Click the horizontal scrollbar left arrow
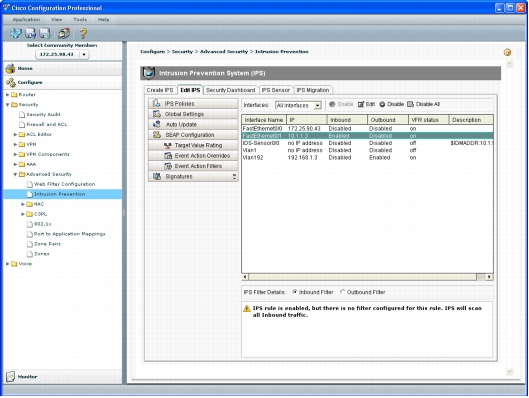Image resolution: width=529 pixels, height=398 pixels. point(245,277)
